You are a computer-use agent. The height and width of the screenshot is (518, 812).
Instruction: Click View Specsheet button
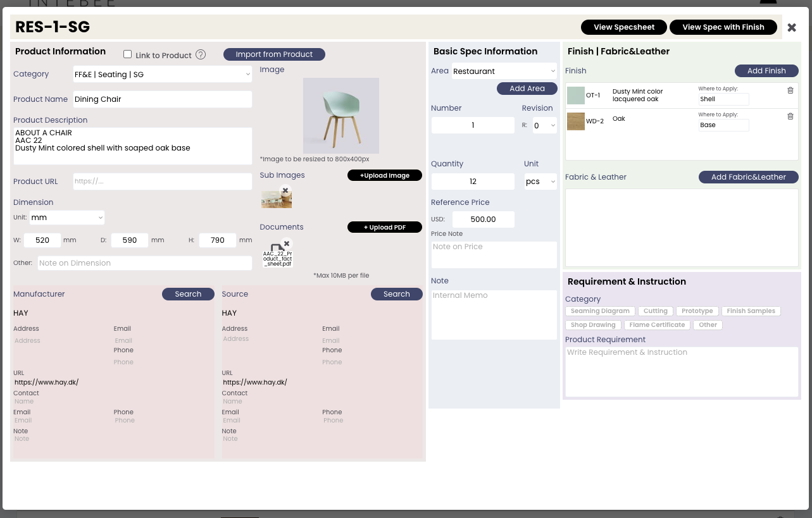[624, 27]
